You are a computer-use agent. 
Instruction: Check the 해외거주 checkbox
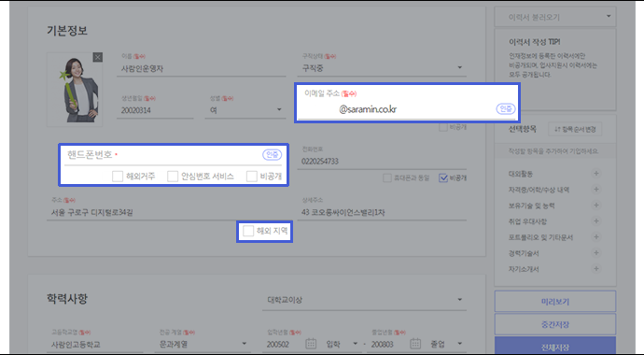pos(118,177)
